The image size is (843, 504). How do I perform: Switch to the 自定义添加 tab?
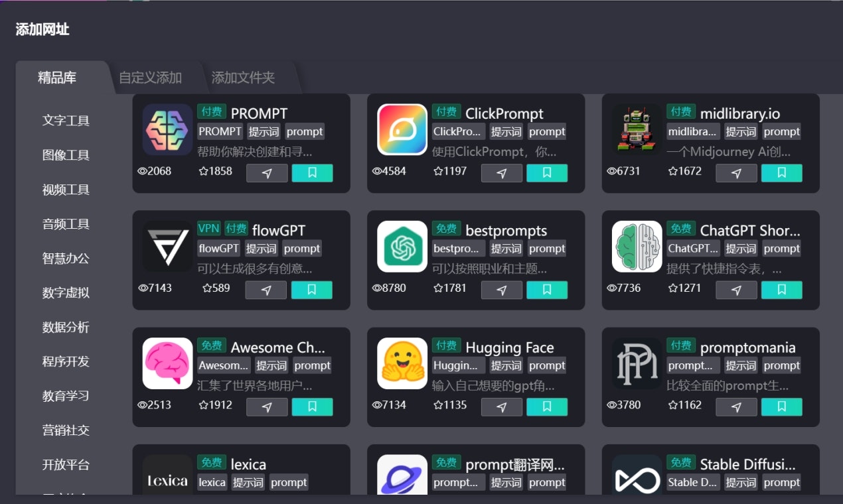151,78
